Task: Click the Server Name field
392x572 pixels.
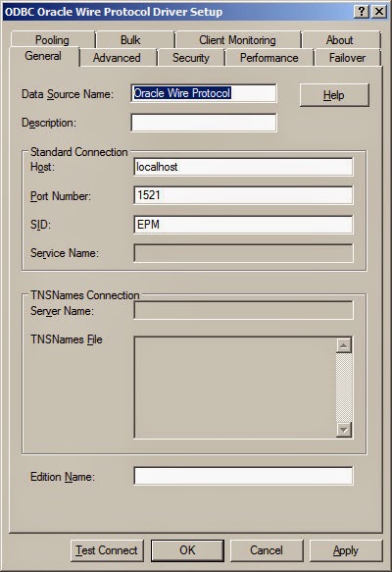Action: click(x=243, y=310)
